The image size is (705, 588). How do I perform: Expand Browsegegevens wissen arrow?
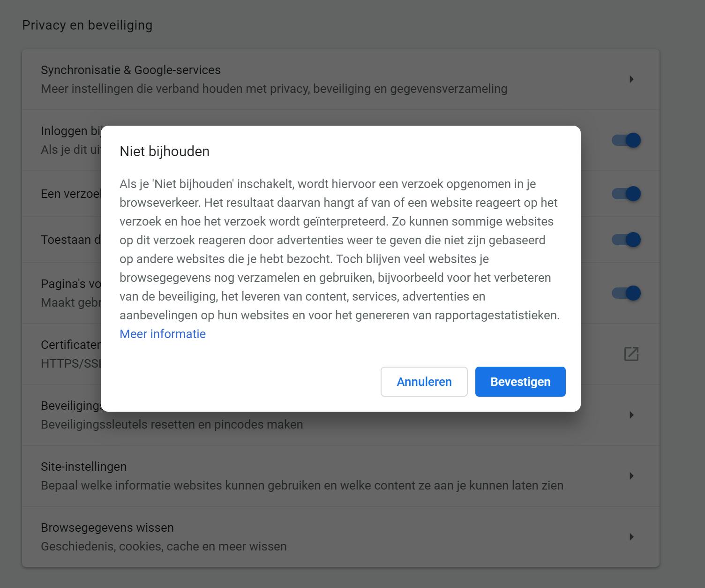tap(631, 537)
